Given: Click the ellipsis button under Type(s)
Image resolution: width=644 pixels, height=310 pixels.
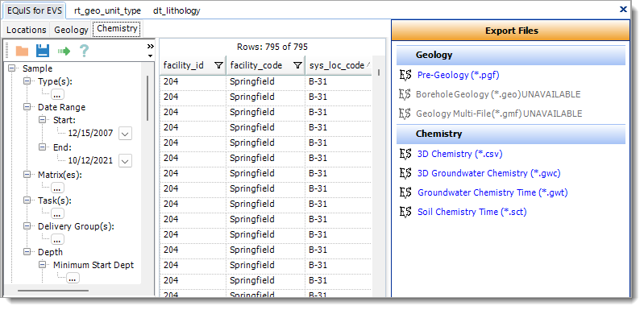Looking at the screenshot, I should [57, 95].
